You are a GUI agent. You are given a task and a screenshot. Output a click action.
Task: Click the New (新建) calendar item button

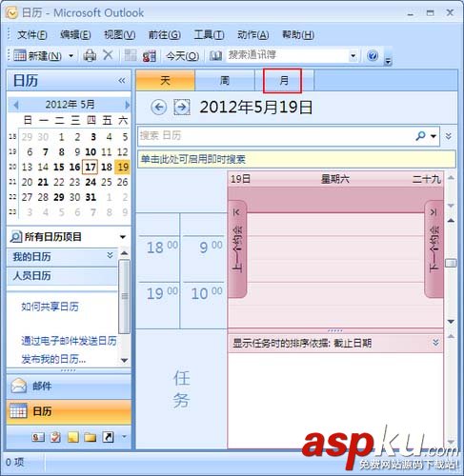[37, 56]
